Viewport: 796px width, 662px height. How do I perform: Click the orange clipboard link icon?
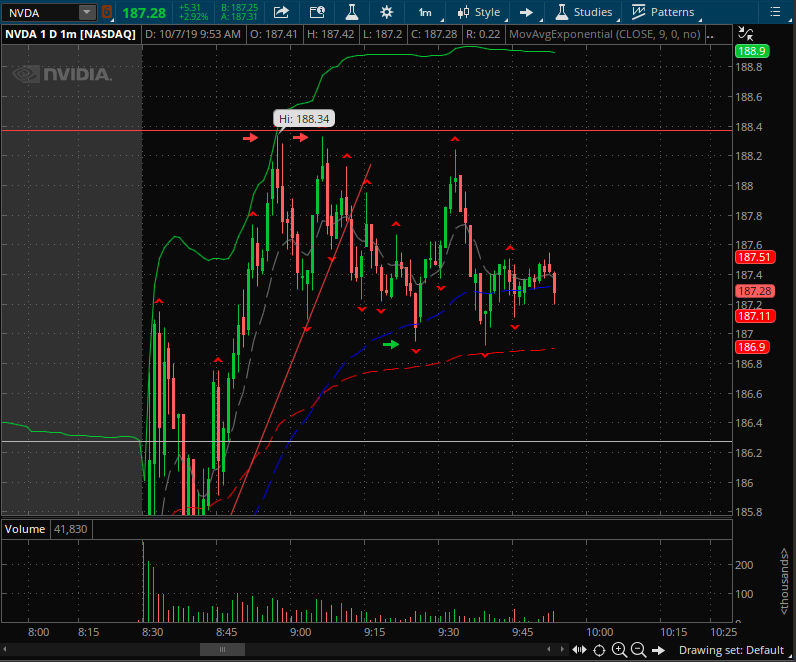tap(107, 12)
